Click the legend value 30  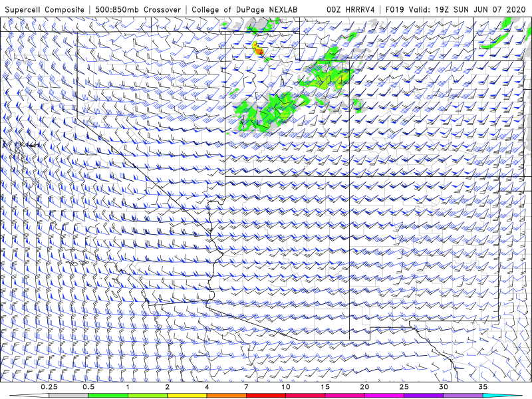click(x=443, y=387)
